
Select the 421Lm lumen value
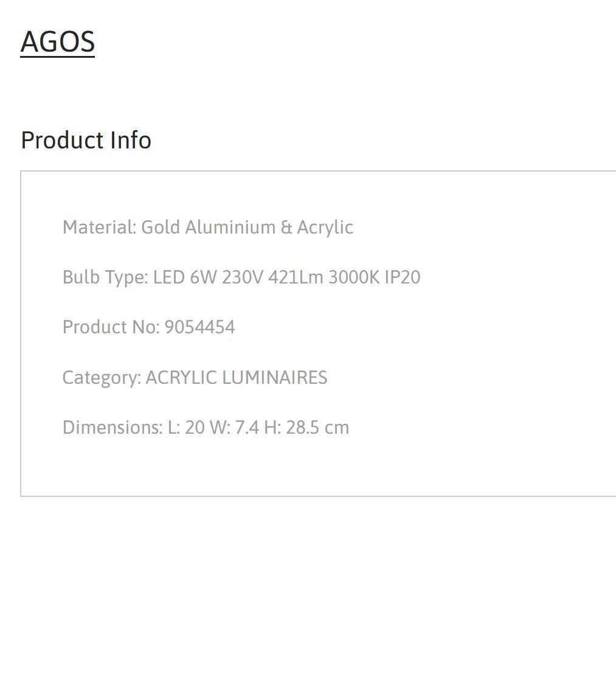pyautogui.click(x=296, y=277)
